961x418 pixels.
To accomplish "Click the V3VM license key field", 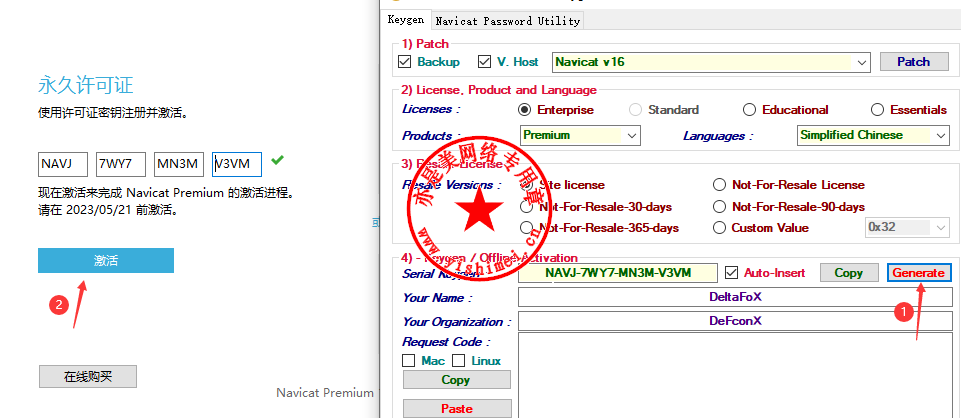I will click(237, 164).
